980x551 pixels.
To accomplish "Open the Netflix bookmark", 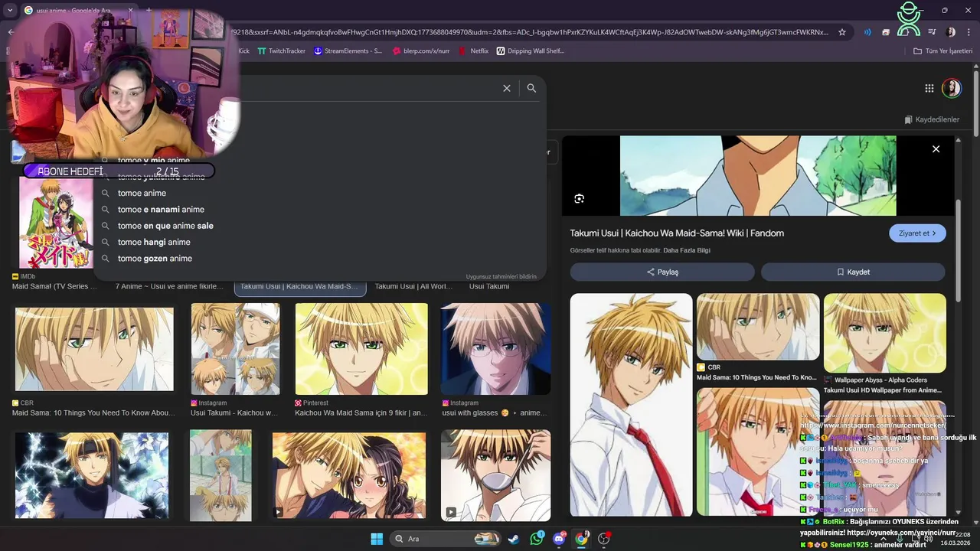I will tap(473, 51).
